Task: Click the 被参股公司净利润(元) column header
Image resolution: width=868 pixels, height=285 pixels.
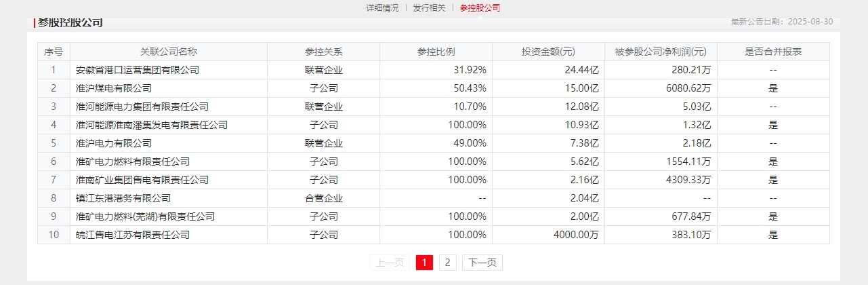Action: pos(661,52)
